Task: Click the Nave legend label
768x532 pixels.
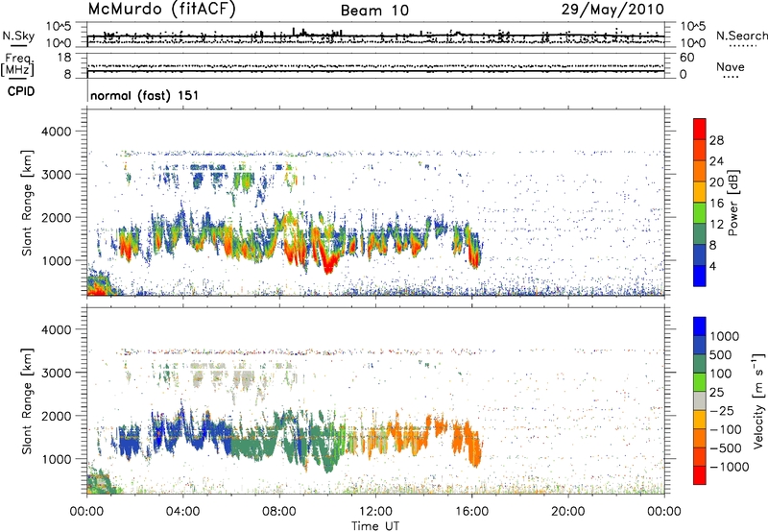Action: [x=731, y=66]
